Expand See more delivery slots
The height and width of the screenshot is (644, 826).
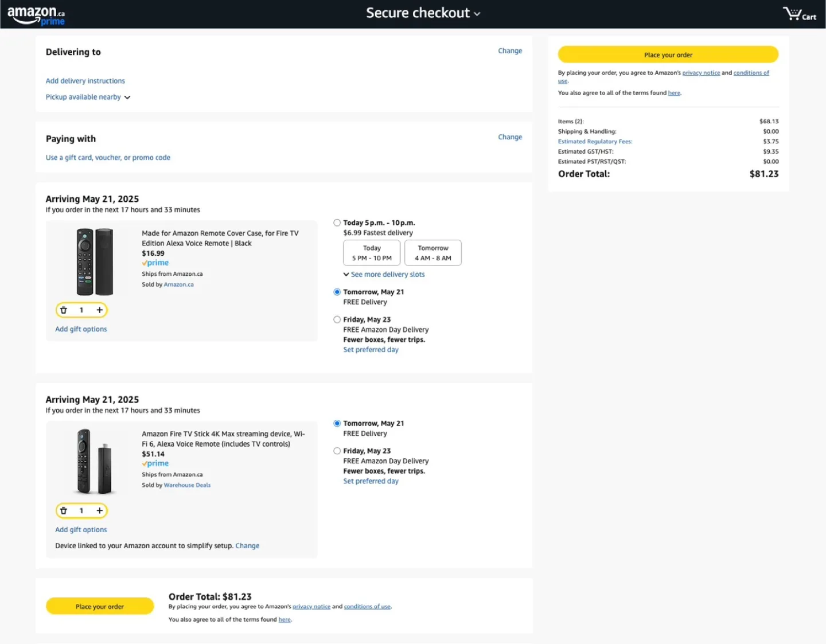pyautogui.click(x=384, y=275)
